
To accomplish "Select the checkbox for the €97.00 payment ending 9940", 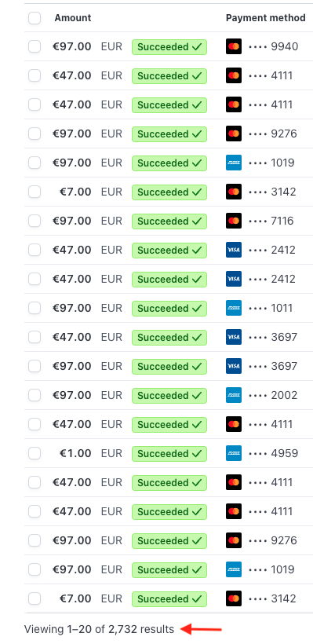I will (x=35, y=46).
